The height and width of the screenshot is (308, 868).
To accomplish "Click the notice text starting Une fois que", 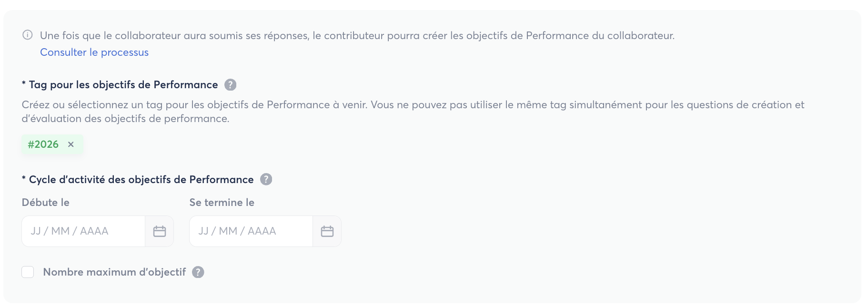I will pyautogui.click(x=357, y=36).
